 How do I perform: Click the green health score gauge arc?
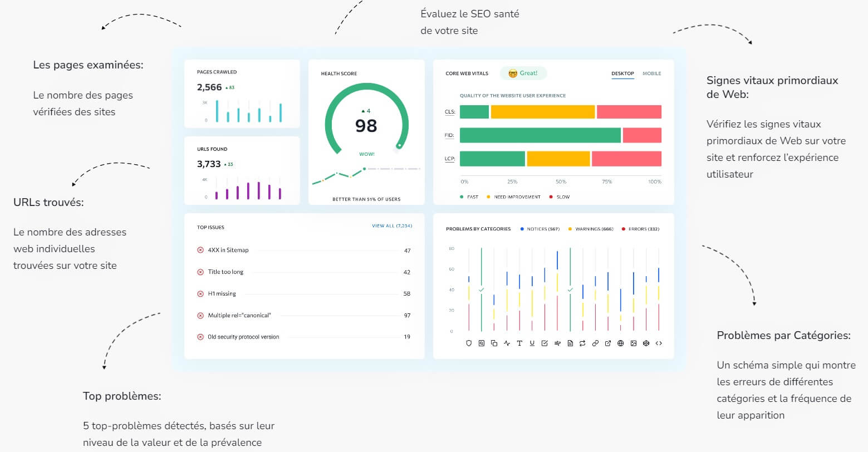366,87
